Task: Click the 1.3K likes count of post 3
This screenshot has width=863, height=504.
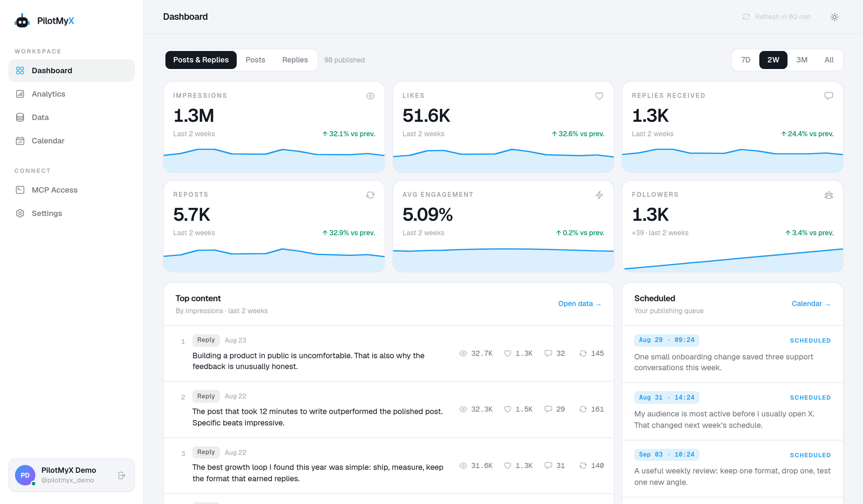Action: (524, 465)
